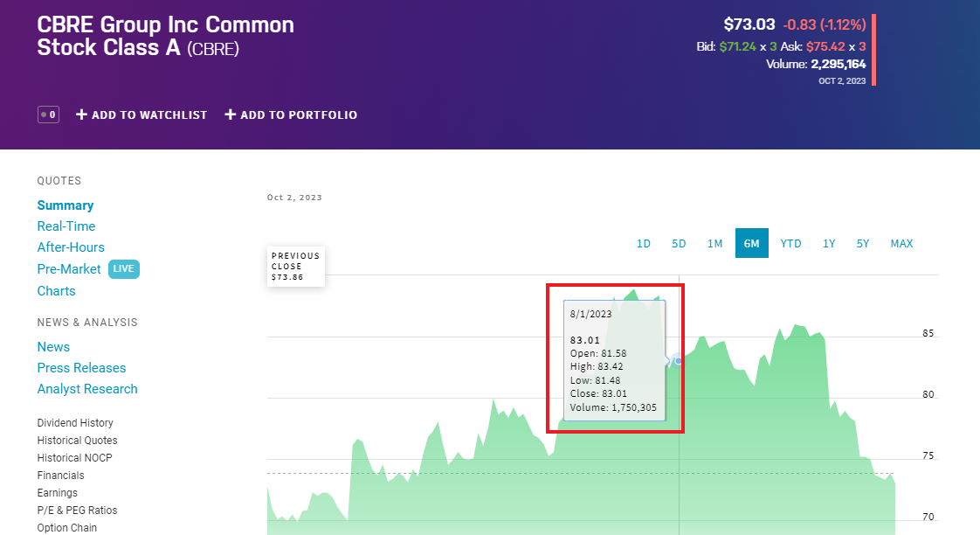The image size is (980, 535).
Task: Open Historical Quotes
Action: point(77,441)
